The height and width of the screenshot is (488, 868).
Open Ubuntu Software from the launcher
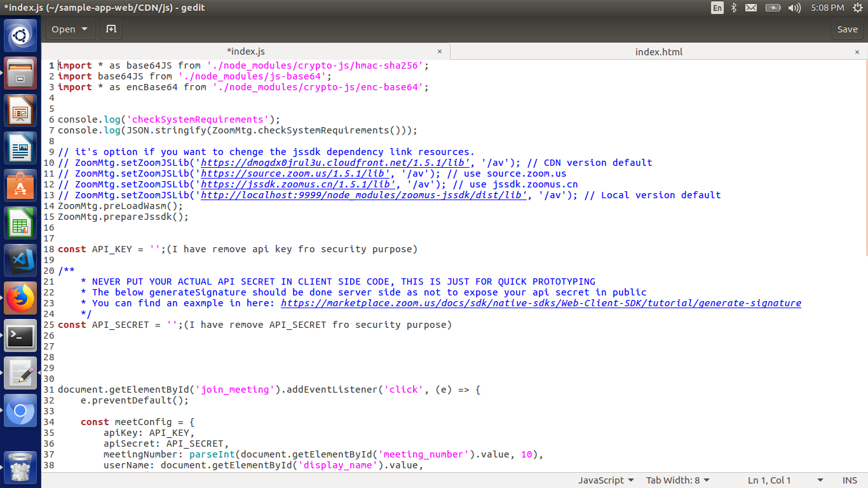(x=20, y=186)
